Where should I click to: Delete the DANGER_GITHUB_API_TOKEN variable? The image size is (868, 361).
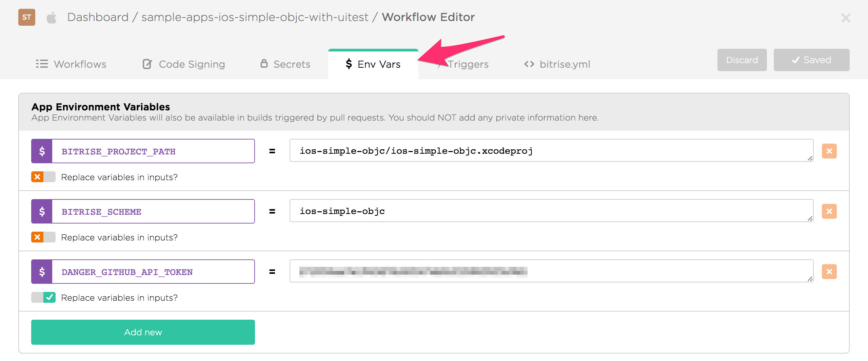point(829,272)
